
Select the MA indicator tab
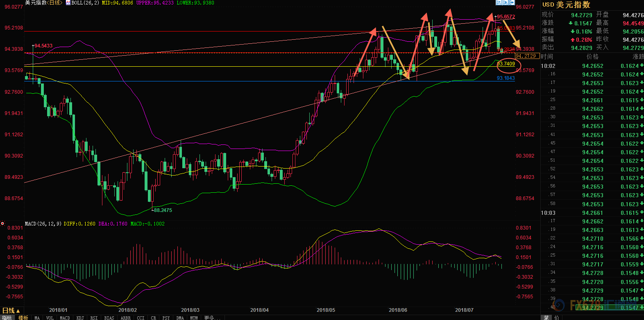point(37,318)
